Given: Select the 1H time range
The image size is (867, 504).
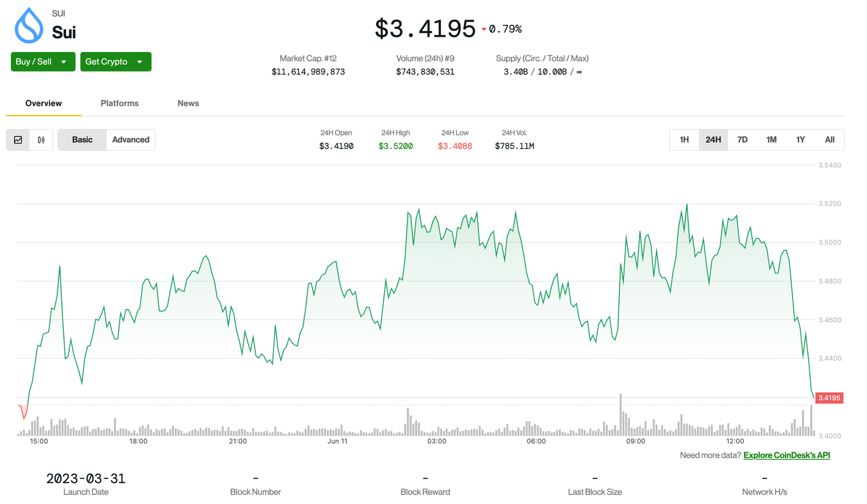Looking at the screenshot, I should click(684, 139).
